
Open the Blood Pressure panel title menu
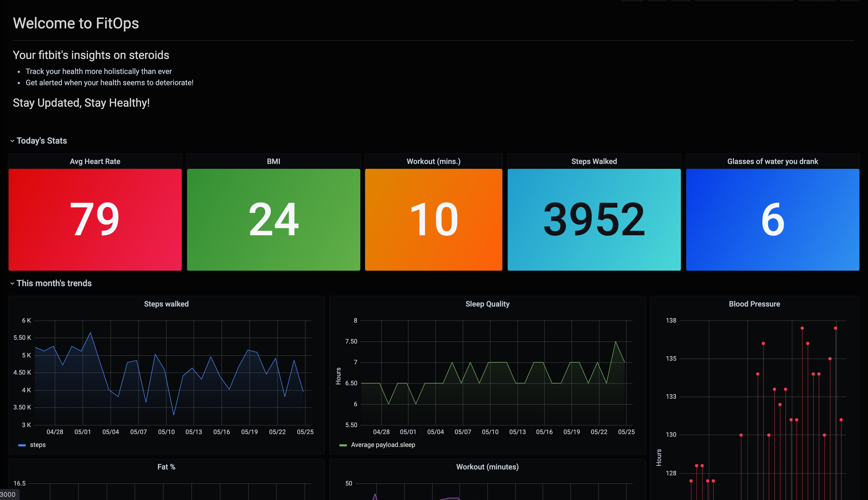coord(754,304)
